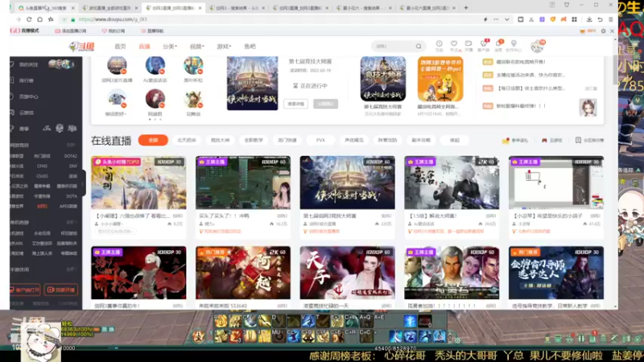Open the browser extensions grid icon

tap(574, 19)
